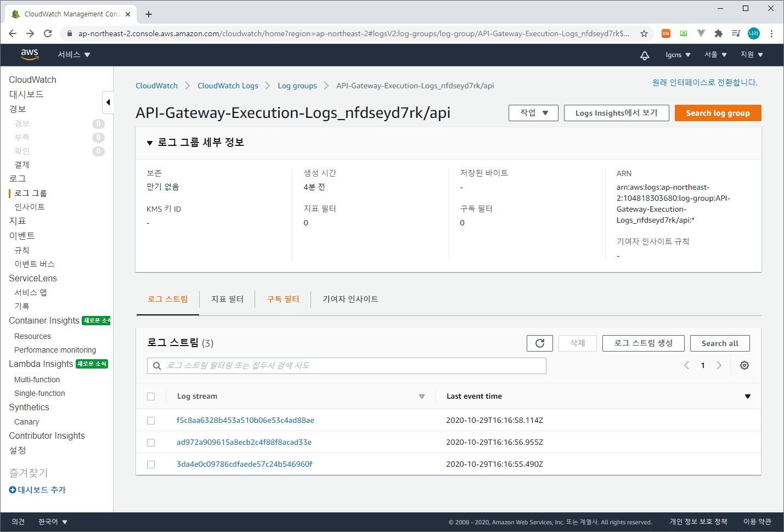Viewport: 784px width, 532px height.
Task: Click the 로그 스트림 생성 button
Action: tap(644, 343)
